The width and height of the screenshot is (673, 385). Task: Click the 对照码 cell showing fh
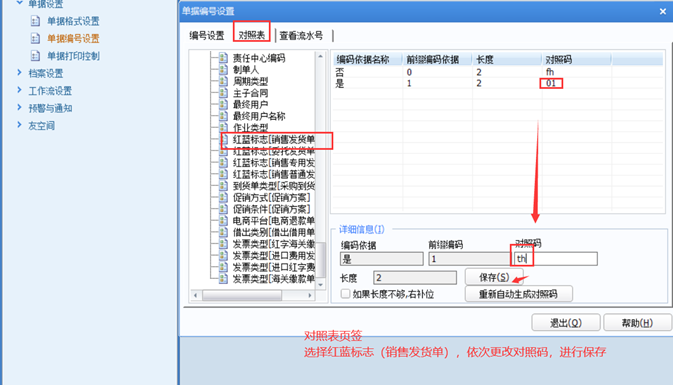[550, 72]
